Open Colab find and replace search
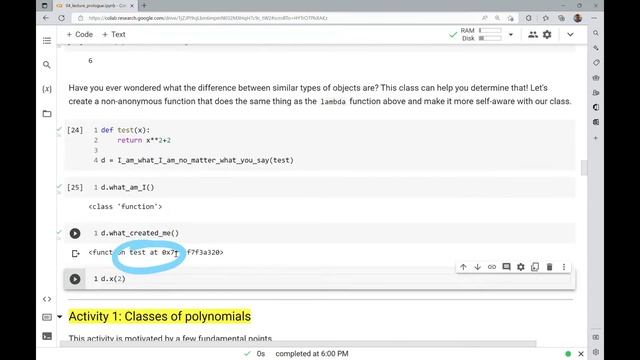The image size is (640, 360). point(47,64)
